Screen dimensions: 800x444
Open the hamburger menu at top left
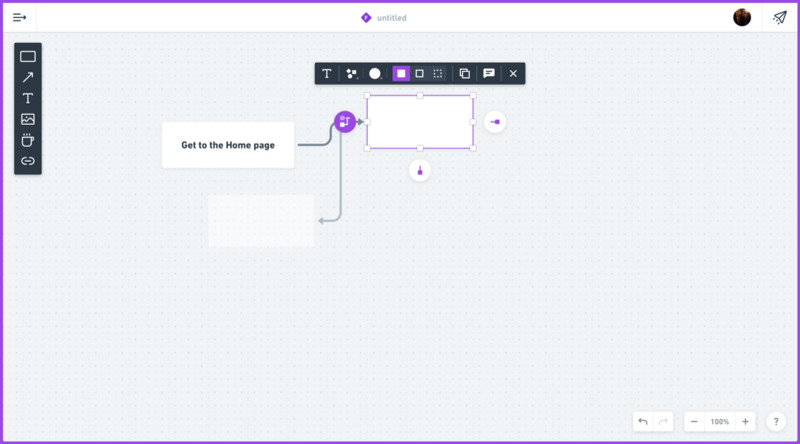(x=19, y=18)
